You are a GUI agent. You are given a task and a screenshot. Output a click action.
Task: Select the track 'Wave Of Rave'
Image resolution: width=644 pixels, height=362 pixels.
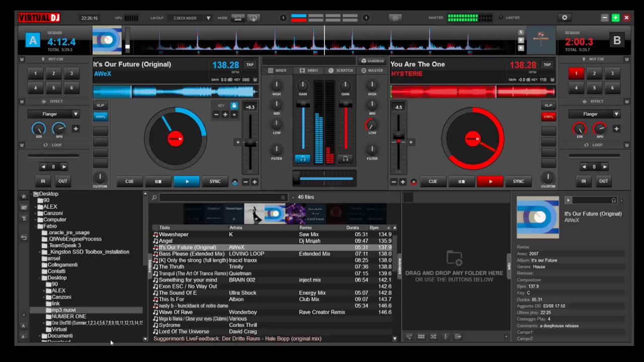[x=272, y=312]
